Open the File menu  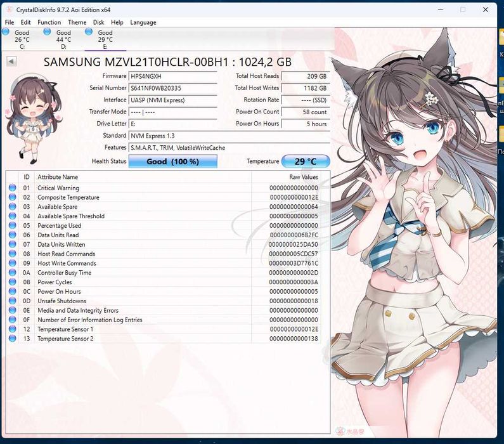click(10, 22)
